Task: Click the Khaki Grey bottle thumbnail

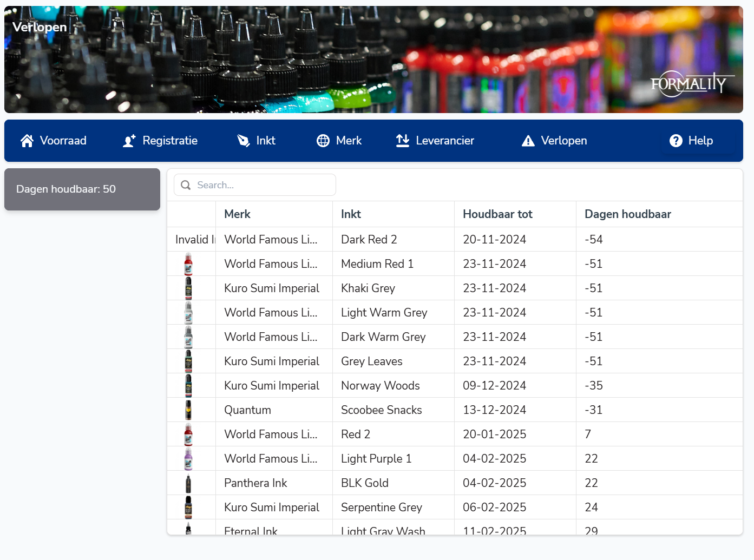Action: [188, 288]
